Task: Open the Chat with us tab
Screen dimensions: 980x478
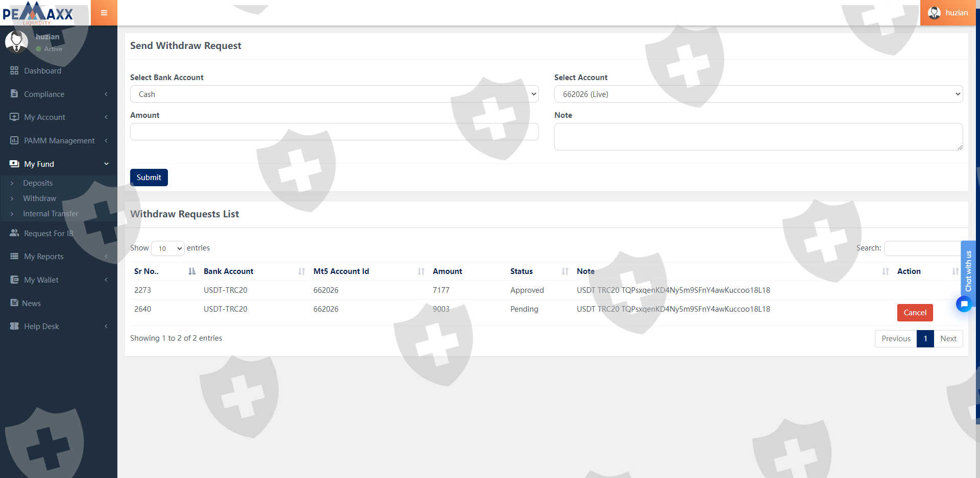Action: [x=968, y=271]
